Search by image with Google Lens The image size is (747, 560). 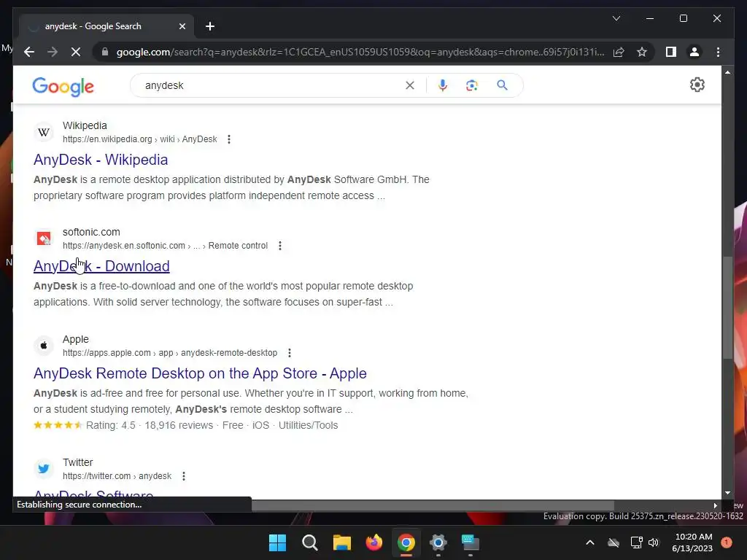pyautogui.click(x=472, y=86)
